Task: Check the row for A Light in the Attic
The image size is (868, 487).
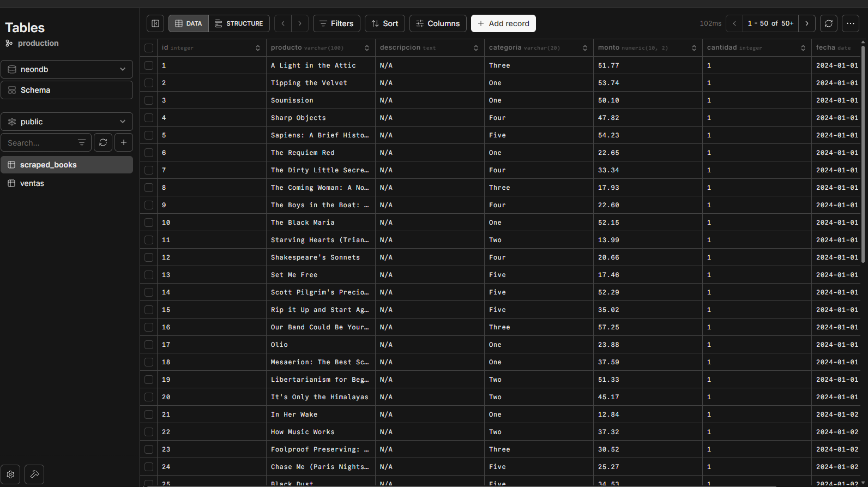Action: [149, 65]
